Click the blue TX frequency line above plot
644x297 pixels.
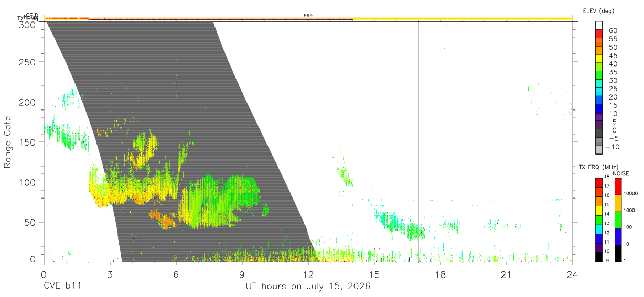coord(220,20)
